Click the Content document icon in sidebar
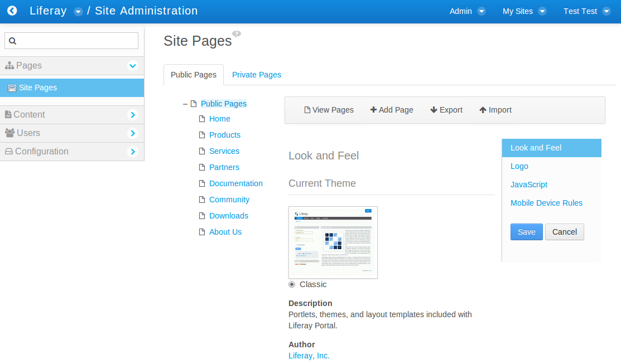The height and width of the screenshot is (364, 621). [x=8, y=114]
